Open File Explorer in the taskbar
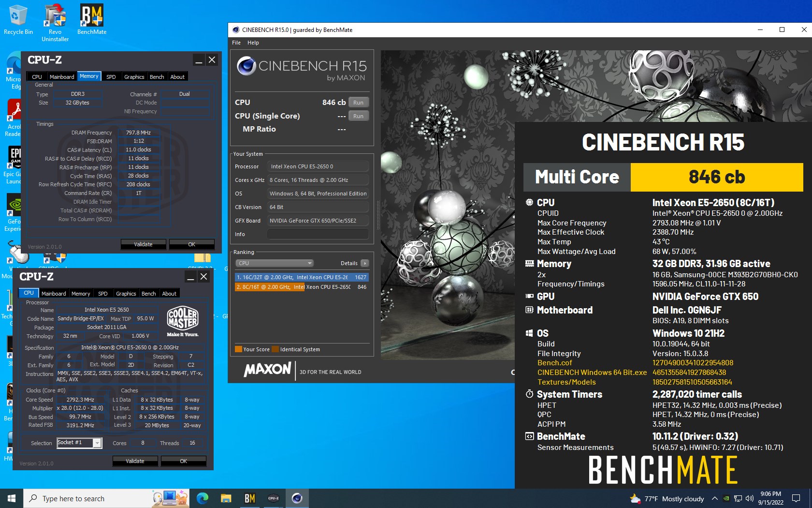 tap(226, 498)
